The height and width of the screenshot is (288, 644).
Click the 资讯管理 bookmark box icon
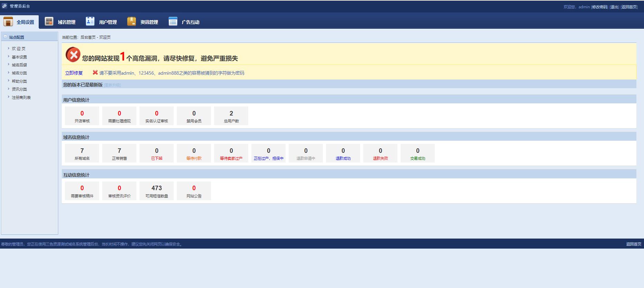point(132,21)
